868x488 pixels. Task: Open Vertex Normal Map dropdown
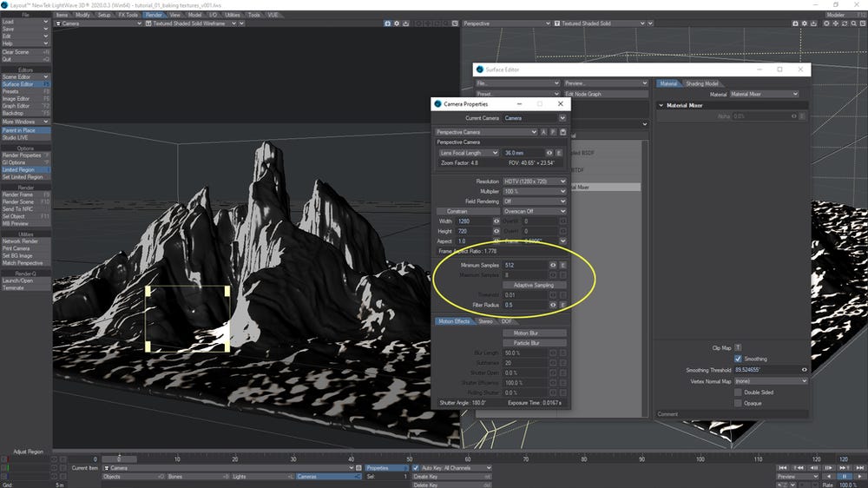pos(771,381)
